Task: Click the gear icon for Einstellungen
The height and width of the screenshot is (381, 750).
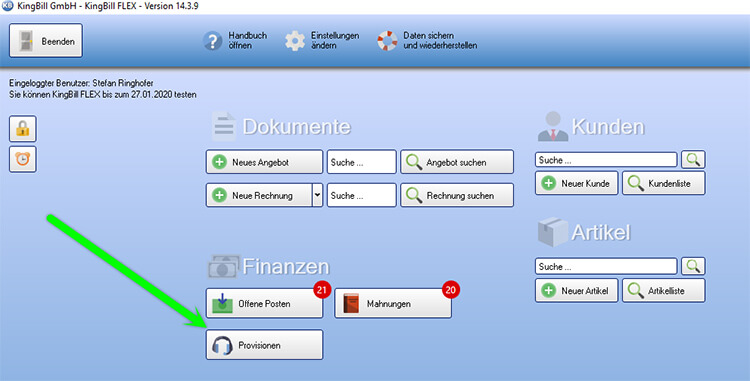Action: (295, 41)
